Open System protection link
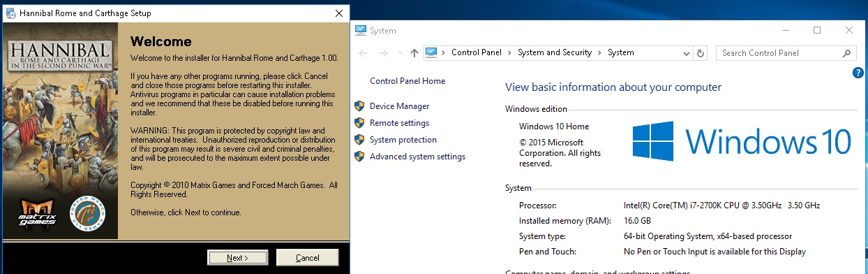868x274 pixels. coord(403,140)
